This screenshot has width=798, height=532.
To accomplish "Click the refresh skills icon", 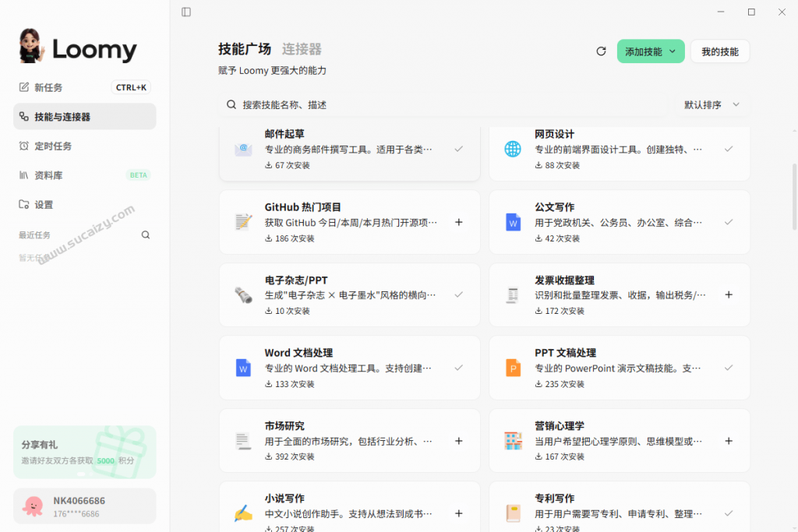I will 601,51.
